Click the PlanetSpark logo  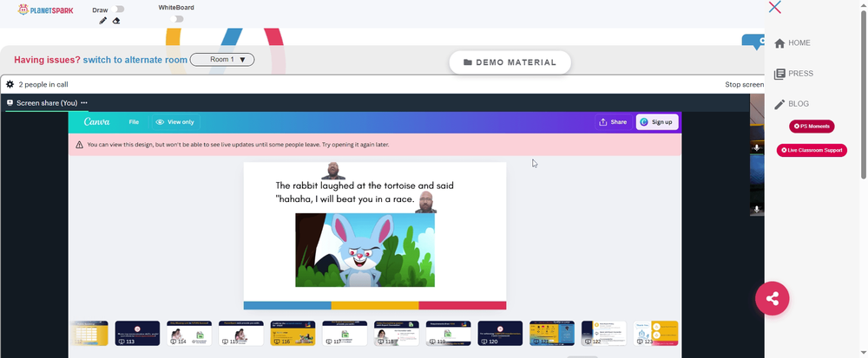(x=45, y=10)
